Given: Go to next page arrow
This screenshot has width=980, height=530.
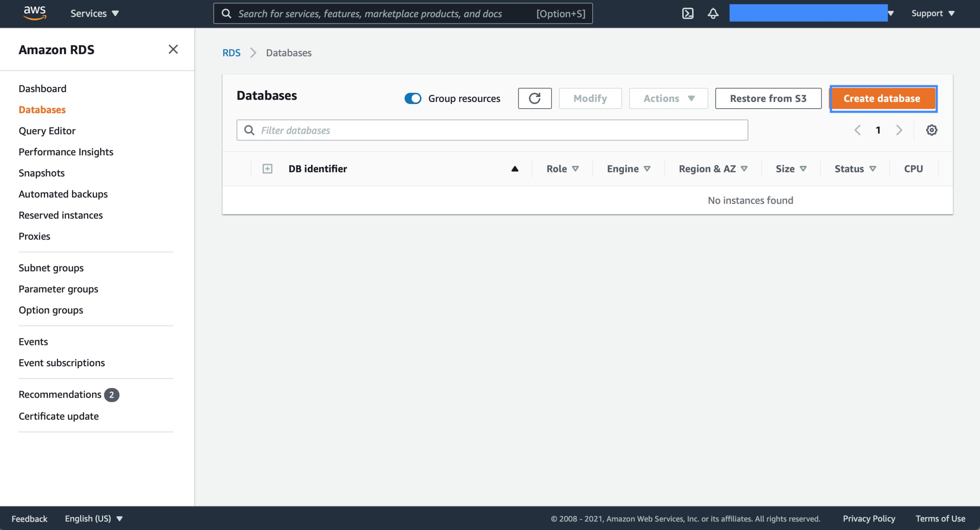Looking at the screenshot, I should coord(899,130).
